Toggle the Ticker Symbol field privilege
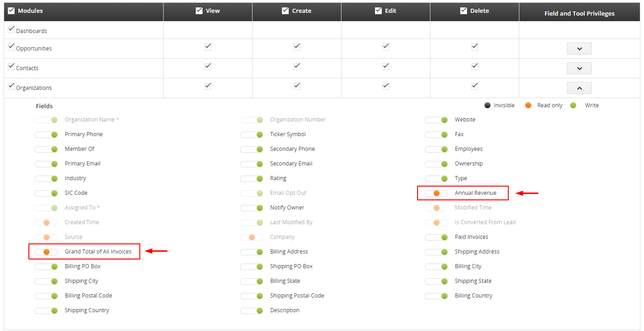This screenshot has height=331, width=644. tap(252, 135)
